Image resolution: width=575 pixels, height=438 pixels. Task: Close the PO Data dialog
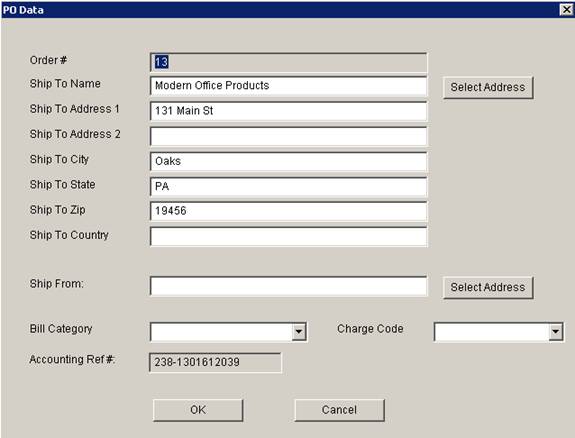567,9
